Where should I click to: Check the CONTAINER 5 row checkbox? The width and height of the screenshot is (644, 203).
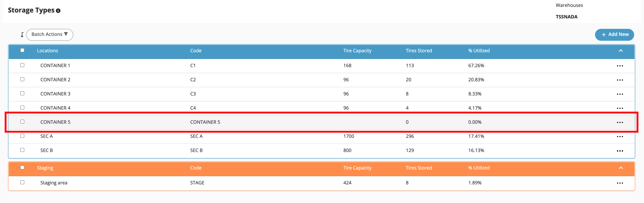tap(22, 122)
